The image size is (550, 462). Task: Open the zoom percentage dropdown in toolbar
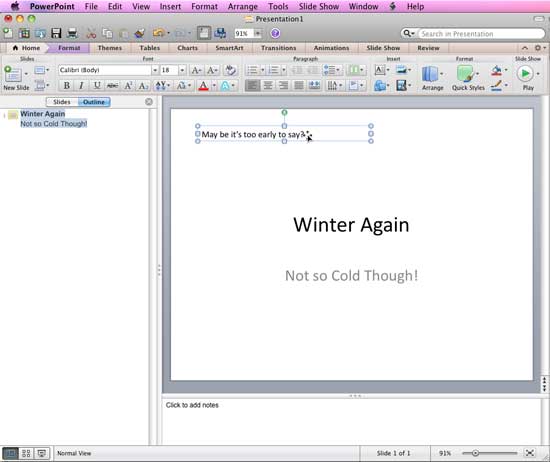tap(258, 33)
